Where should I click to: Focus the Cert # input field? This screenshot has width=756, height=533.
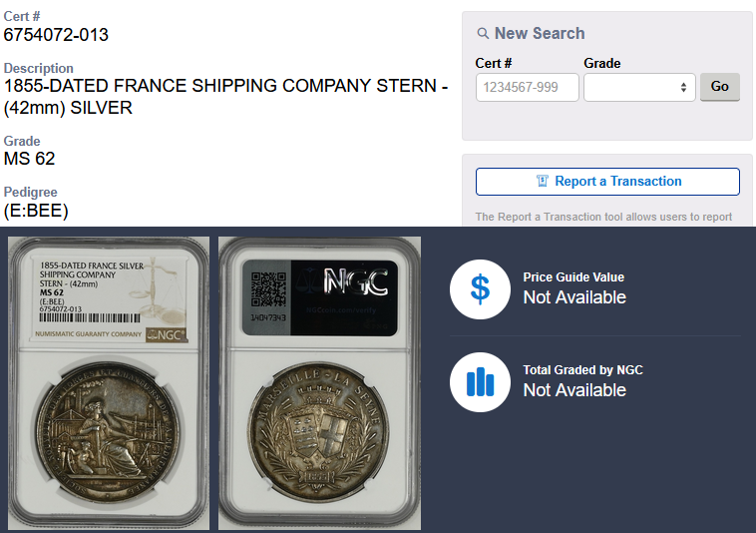527,87
